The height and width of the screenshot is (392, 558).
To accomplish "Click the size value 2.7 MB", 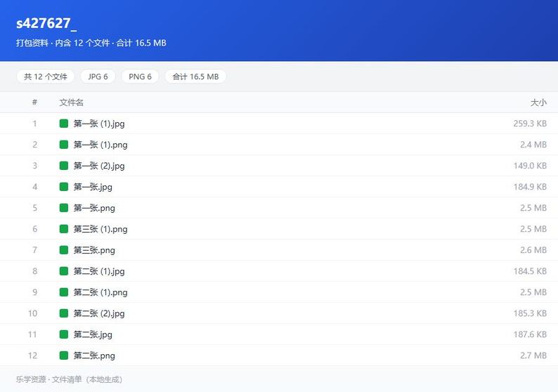I will (533, 355).
